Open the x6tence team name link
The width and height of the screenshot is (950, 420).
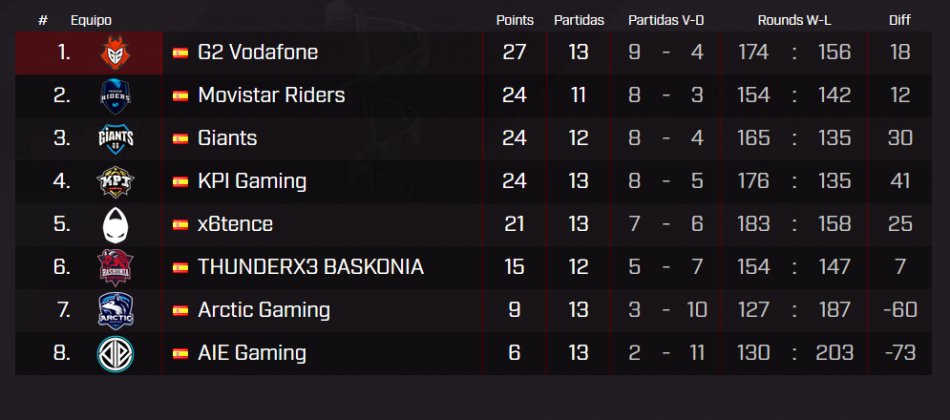[235, 224]
